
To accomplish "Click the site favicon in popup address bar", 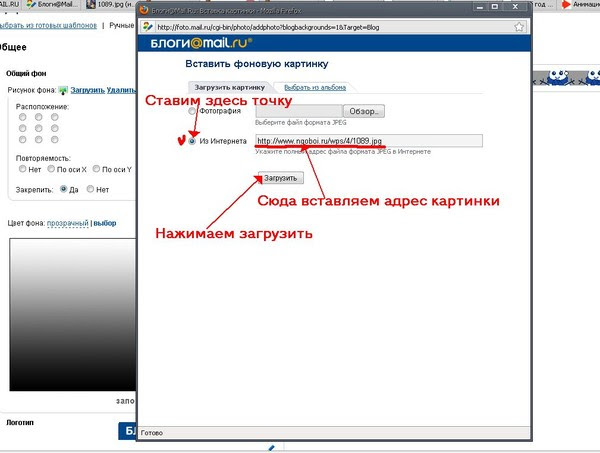I will click(148, 27).
